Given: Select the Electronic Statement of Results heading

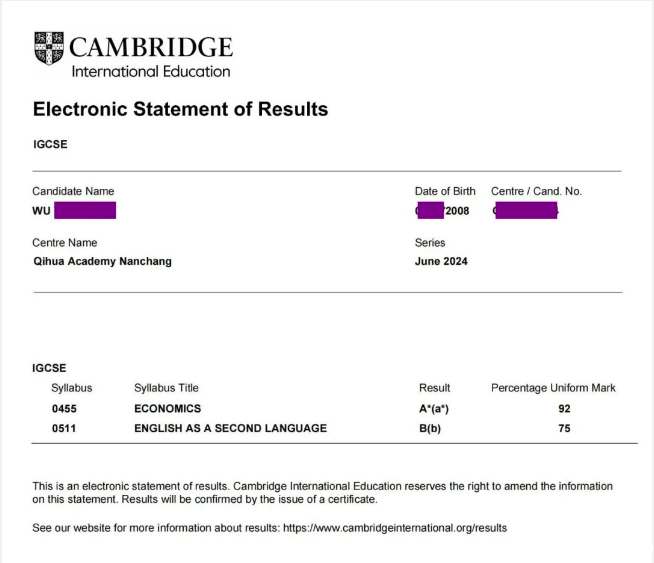Looking at the screenshot, I should click(x=180, y=109).
